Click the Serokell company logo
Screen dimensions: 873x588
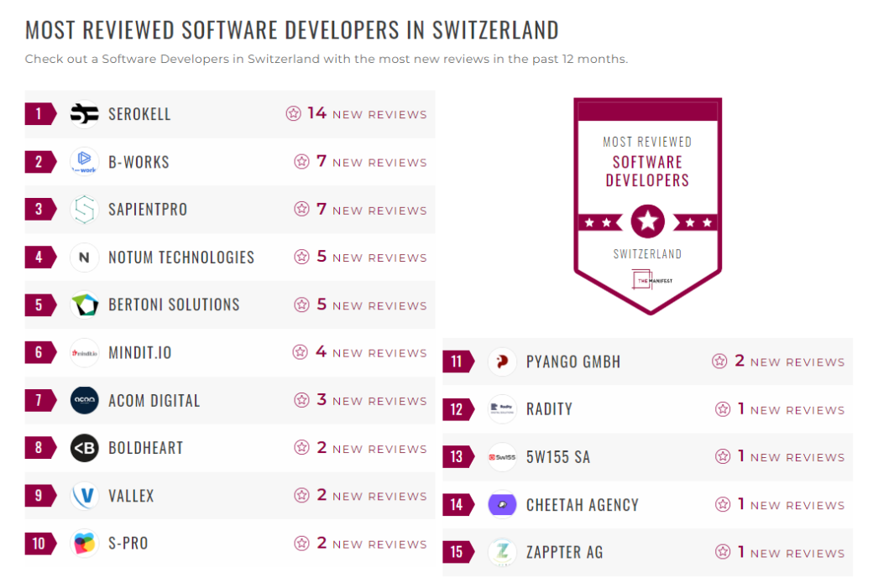pyautogui.click(x=83, y=113)
